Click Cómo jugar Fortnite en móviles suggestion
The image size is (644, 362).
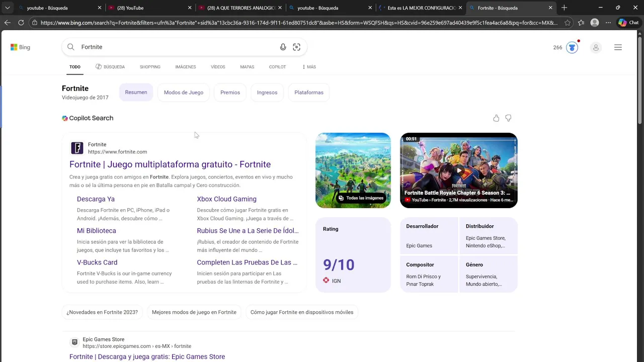point(302,312)
